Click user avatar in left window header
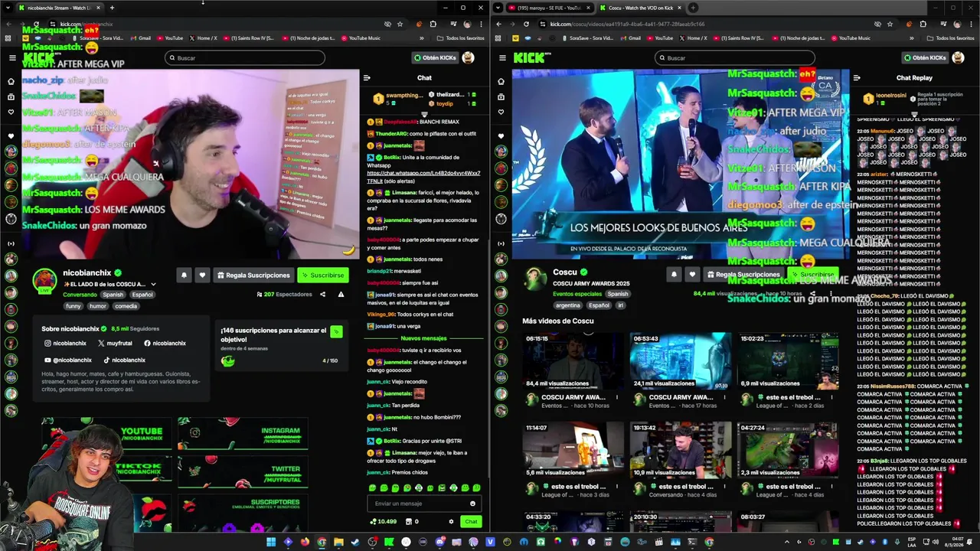Viewport: 980px width, 551px height. [468, 57]
